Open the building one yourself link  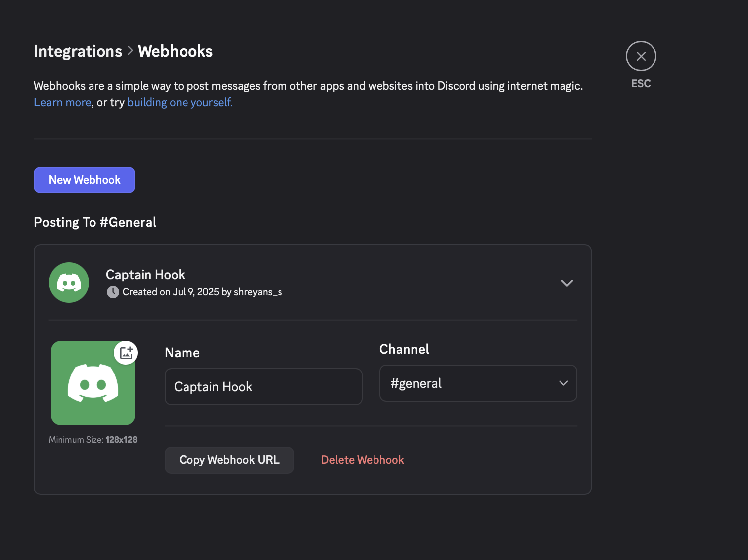point(180,102)
